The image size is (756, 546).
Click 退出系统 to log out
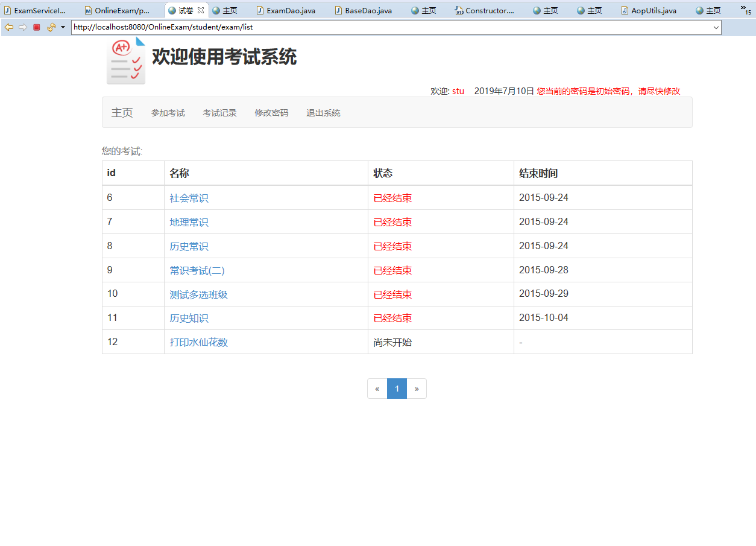pyautogui.click(x=323, y=112)
